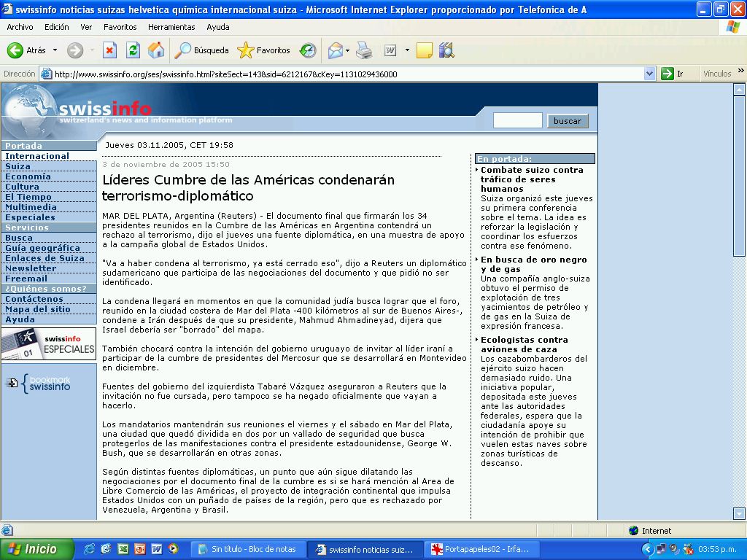Click the Research books icon
747x560 pixels.
click(x=446, y=50)
